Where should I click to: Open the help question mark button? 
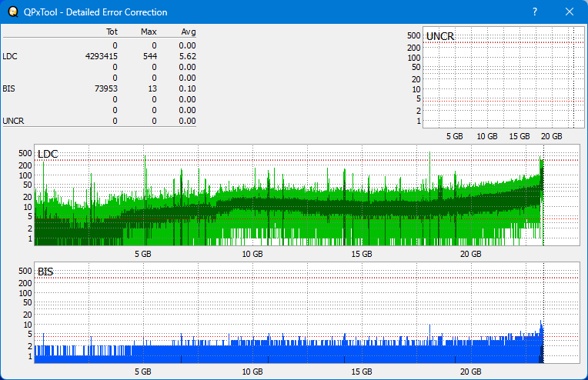[535, 12]
